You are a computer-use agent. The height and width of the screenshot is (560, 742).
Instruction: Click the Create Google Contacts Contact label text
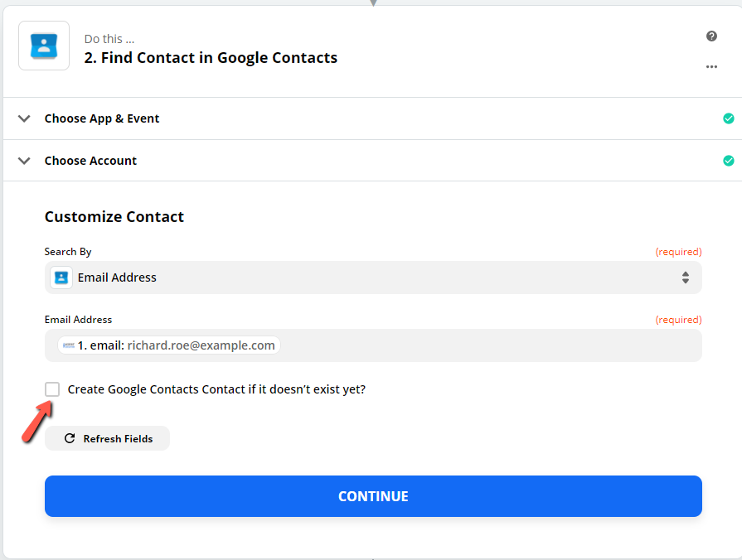click(216, 389)
